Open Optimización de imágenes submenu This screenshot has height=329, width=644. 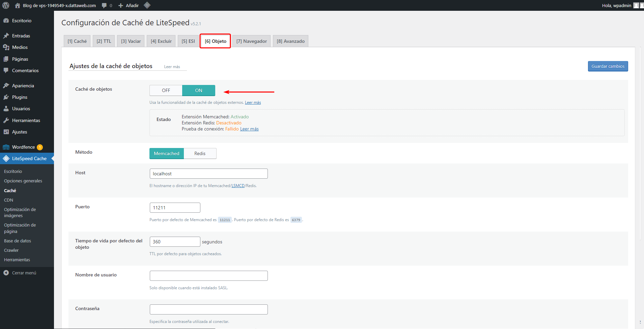(x=20, y=213)
